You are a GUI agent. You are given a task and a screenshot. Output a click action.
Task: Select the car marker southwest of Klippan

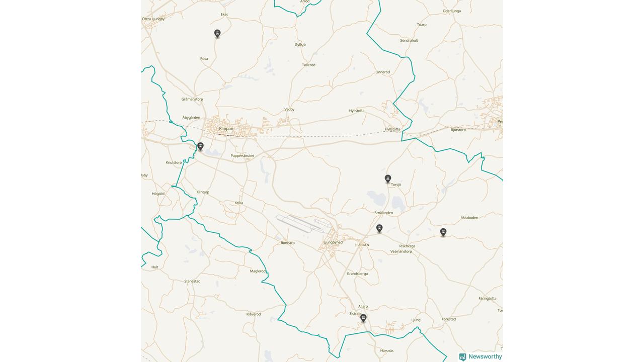(x=200, y=146)
